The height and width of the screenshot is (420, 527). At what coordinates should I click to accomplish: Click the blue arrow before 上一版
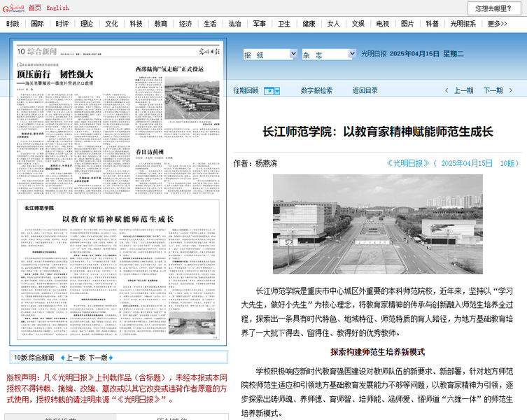61,358
